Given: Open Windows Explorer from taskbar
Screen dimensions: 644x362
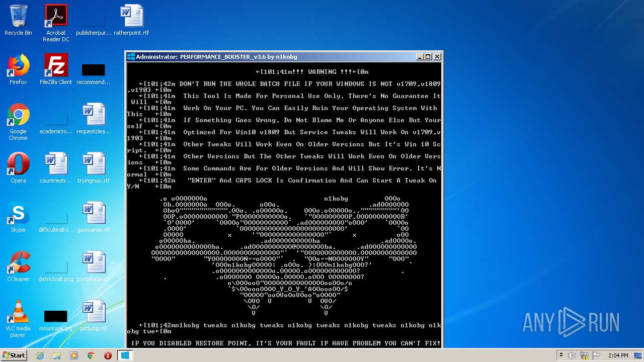Looking at the screenshot, I should [x=57, y=355].
